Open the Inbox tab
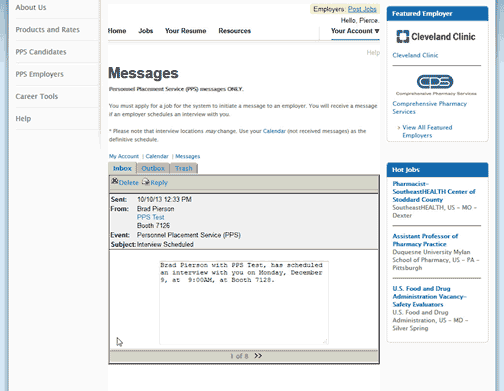 point(122,168)
